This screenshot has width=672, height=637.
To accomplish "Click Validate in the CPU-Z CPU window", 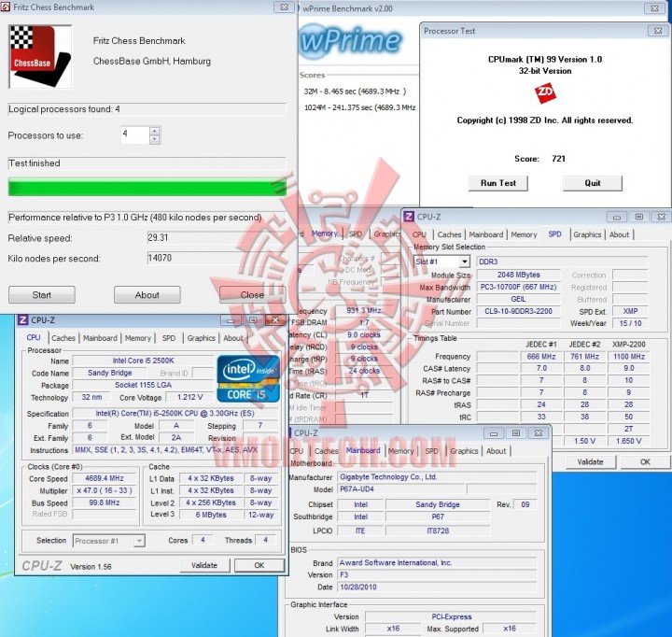I will [204, 565].
